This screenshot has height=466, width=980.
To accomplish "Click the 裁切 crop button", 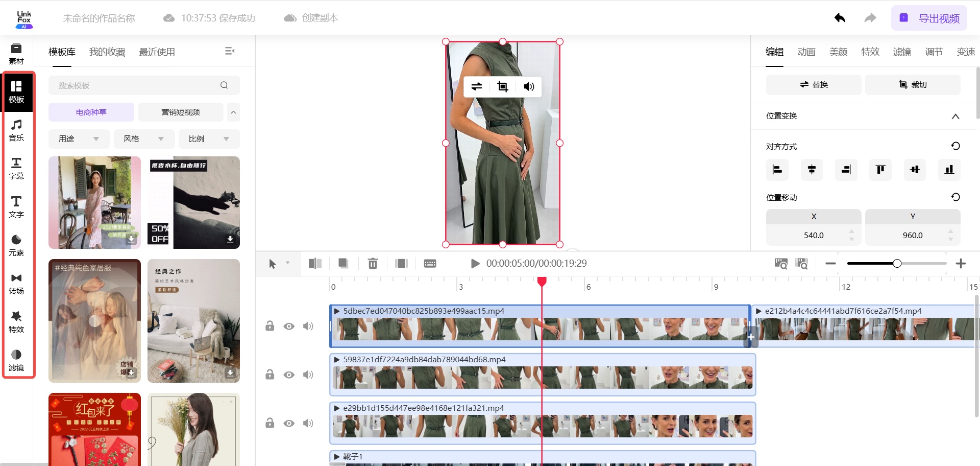I will pyautogui.click(x=913, y=84).
